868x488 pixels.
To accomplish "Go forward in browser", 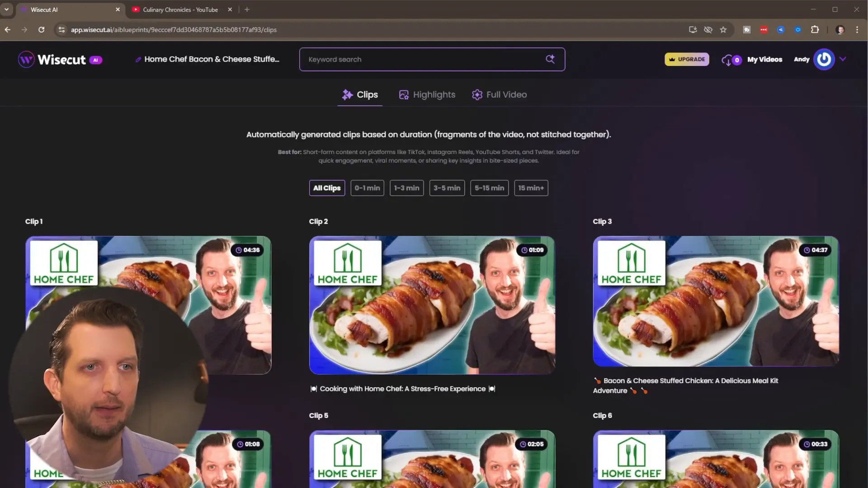I will click(x=24, y=30).
